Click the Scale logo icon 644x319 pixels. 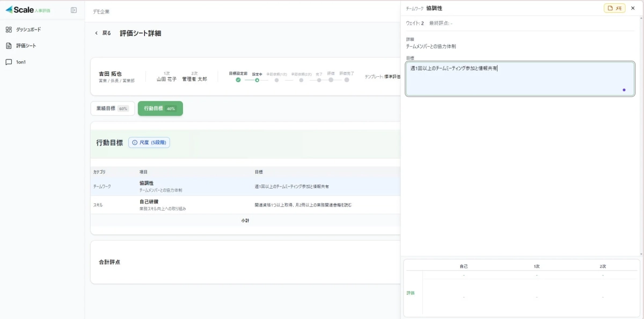pyautogui.click(x=9, y=10)
